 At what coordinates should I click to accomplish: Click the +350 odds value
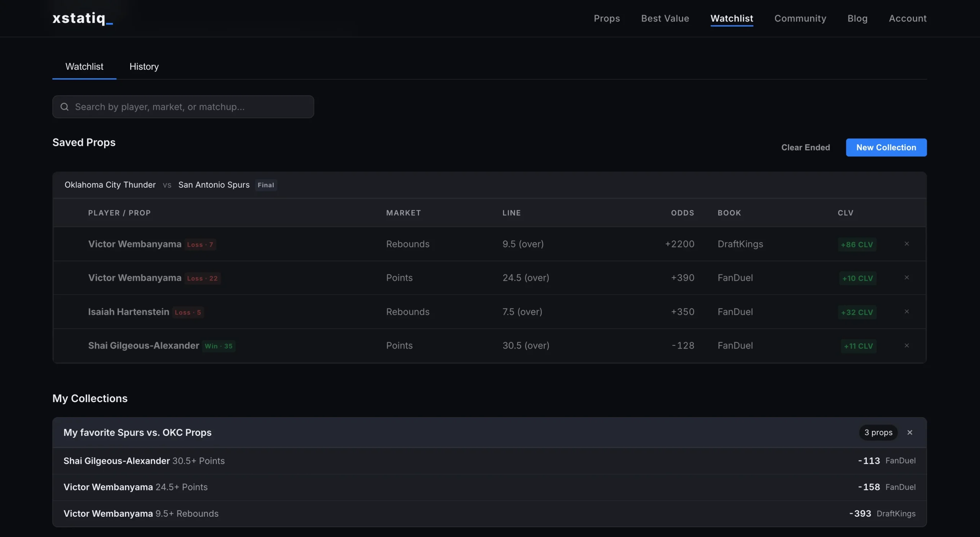coord(683,312)
